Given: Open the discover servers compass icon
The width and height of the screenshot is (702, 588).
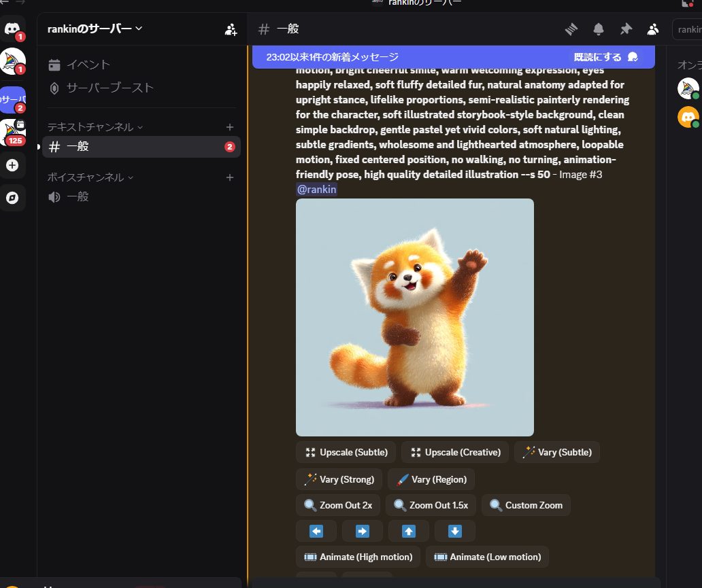Looking at the screenshot, I should (12, 198).
